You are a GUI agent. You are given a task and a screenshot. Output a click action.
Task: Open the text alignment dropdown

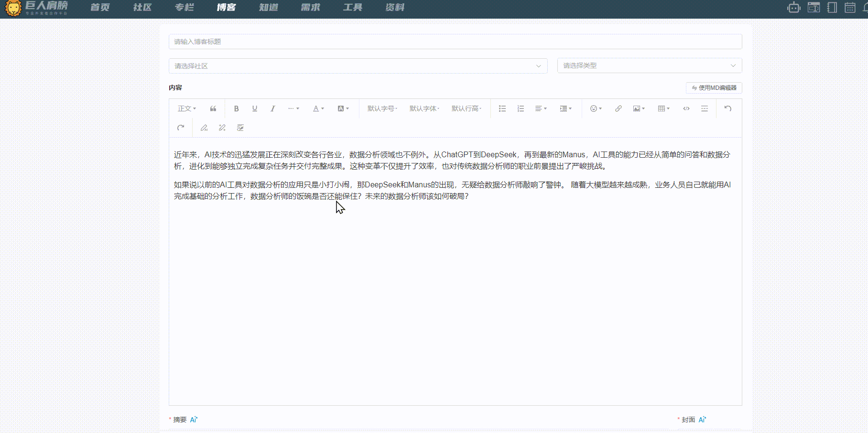[541, 108]
